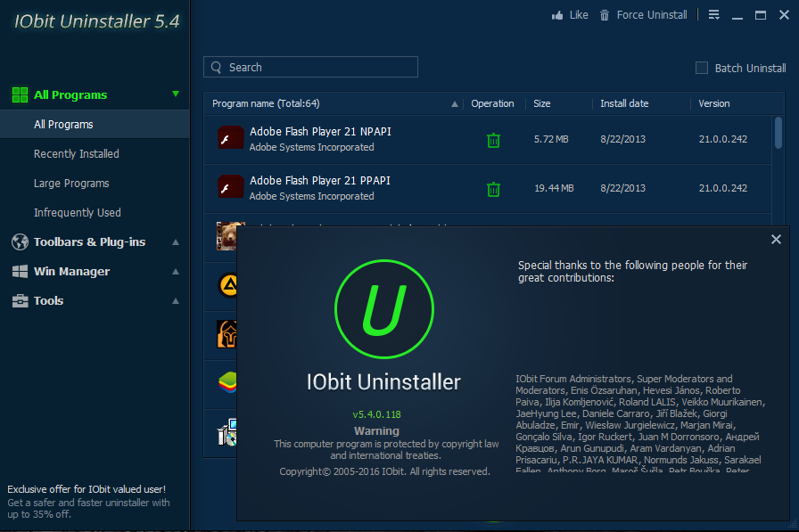Screen dimensions: 799x532
Task: Click the Force Uninstall button label
Action: click(x=652, y=15)
